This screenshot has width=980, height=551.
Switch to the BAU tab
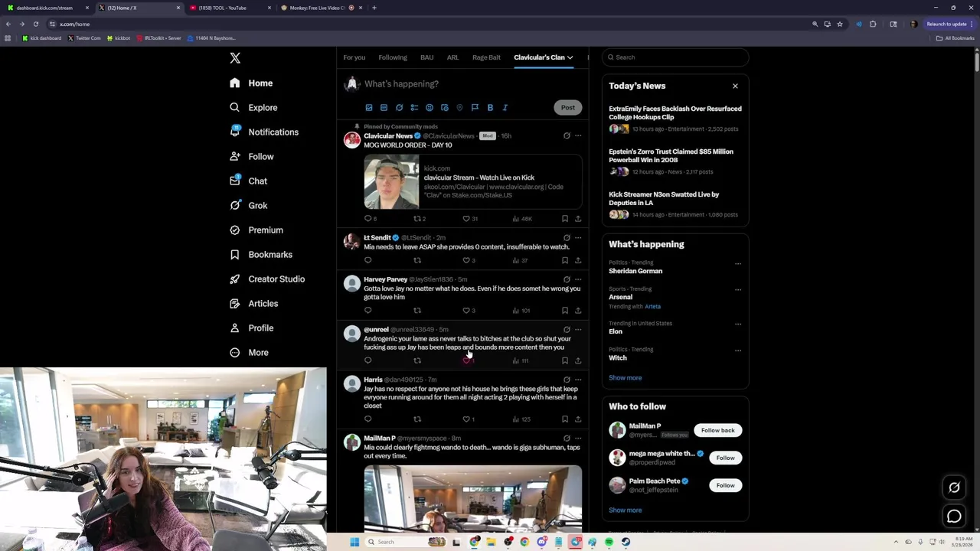click(x=426, y=57)
